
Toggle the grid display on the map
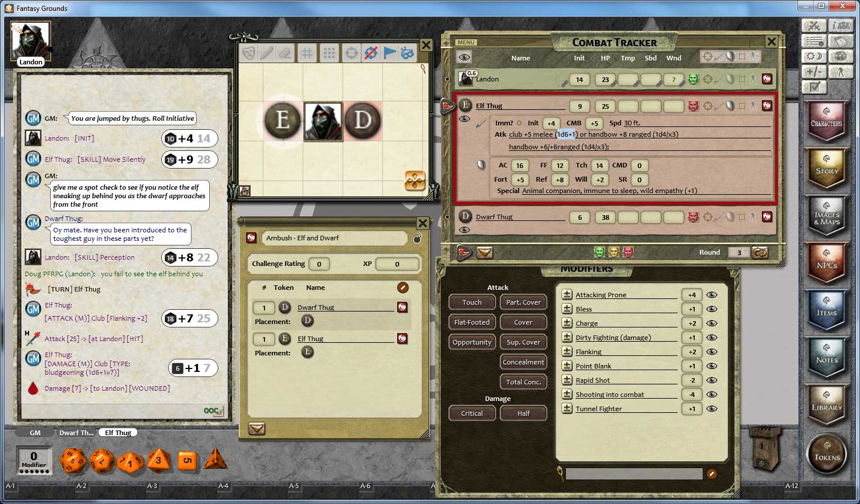point(307,52)
